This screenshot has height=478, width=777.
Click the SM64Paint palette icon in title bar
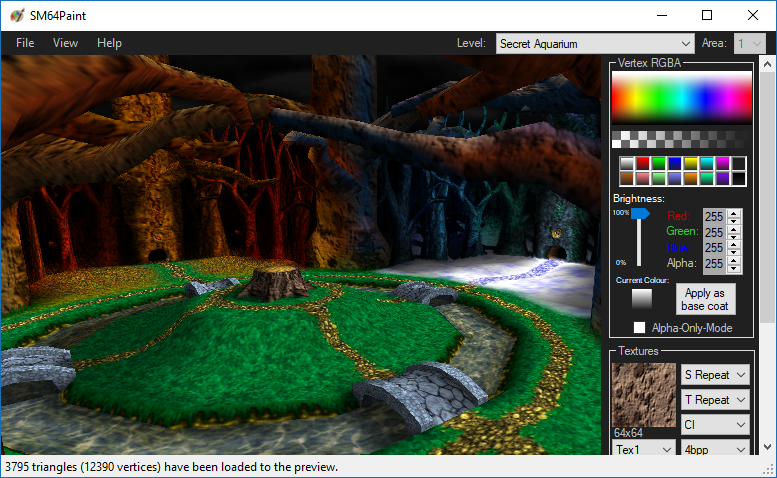pos(16,15)
